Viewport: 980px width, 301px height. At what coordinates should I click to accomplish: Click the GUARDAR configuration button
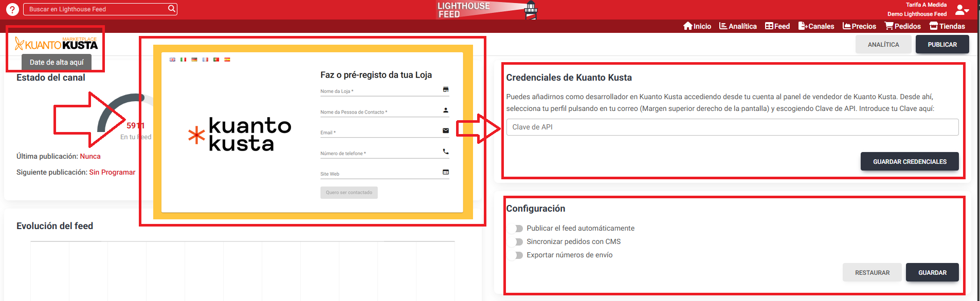click(932, 272)
